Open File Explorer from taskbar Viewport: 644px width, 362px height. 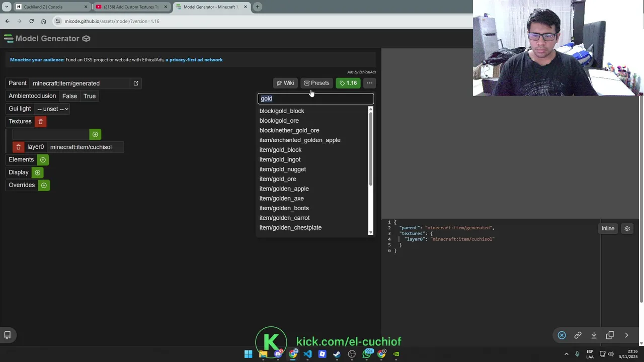(x=263, y=354)
